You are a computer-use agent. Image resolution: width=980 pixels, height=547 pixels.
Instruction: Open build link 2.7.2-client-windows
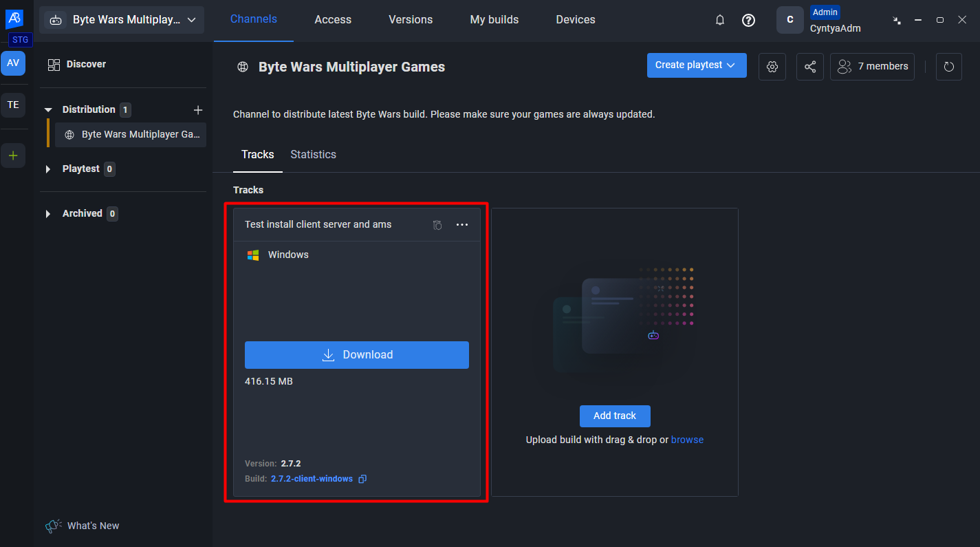click(312, 479)
